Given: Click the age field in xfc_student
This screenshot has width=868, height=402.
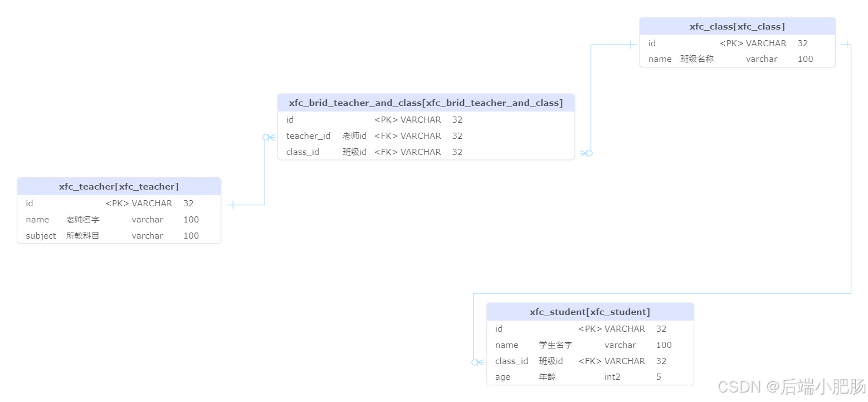Looking at the screenshot, I should [x=589, y=377].
